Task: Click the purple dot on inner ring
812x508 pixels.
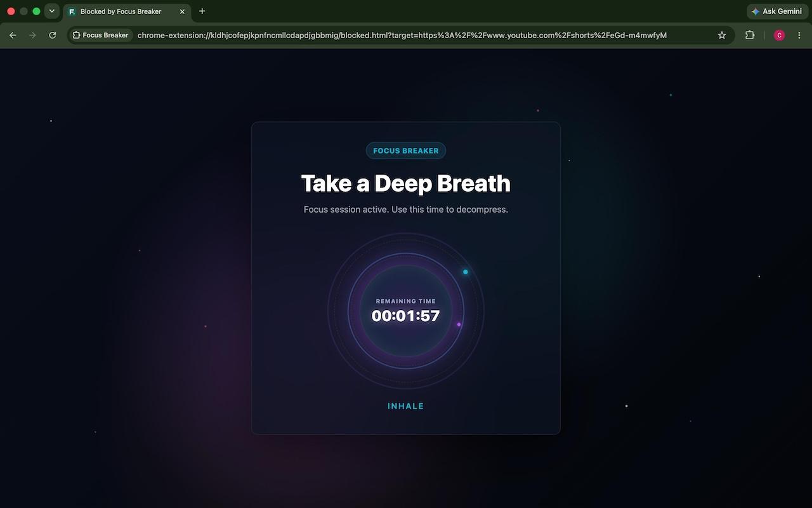Action: tap(459, 324)
